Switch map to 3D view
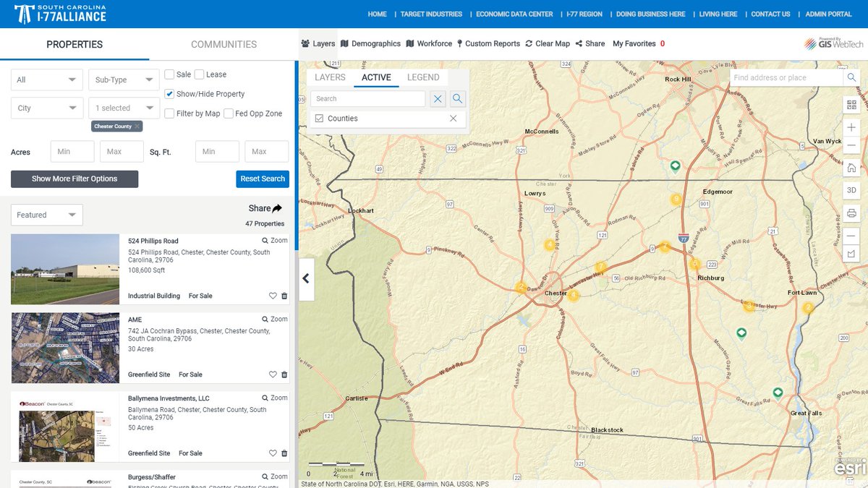Viewport: 868px width, 488px height. (851, 190)
